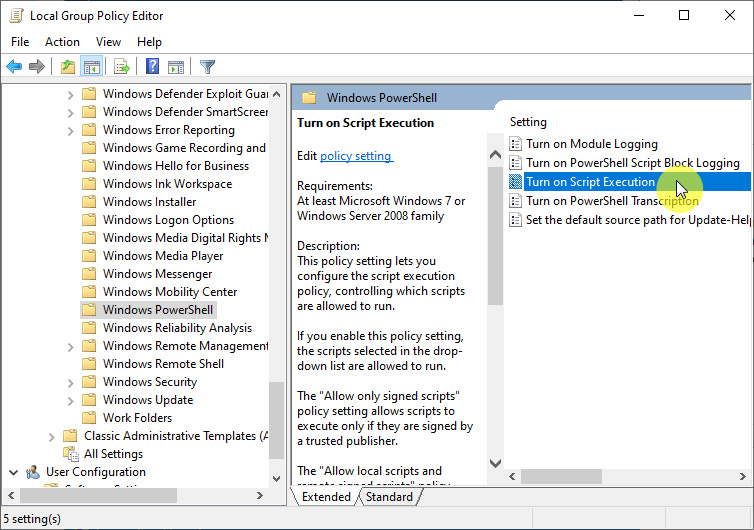This screenshot has width=754, height=530.
Task: Toggle the Show/Hide Action Pane button
Action: pos(176,67)
